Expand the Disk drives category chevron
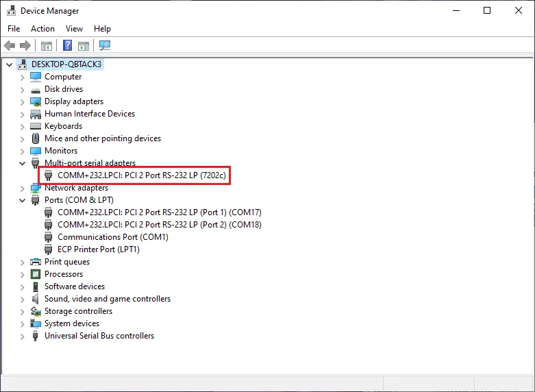The image size is (535, 392). click(x=22, y=90)
